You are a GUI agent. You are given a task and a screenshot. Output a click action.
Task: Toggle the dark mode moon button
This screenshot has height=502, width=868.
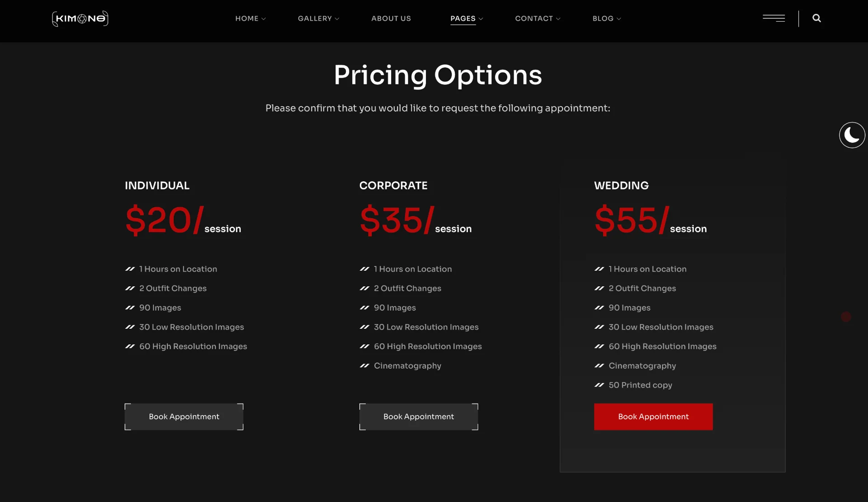coord(852,135)
